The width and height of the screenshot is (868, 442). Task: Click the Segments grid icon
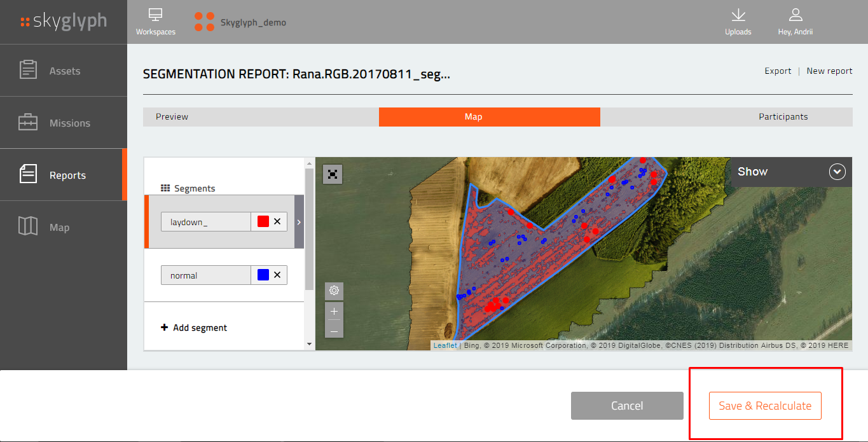[165, 188]
